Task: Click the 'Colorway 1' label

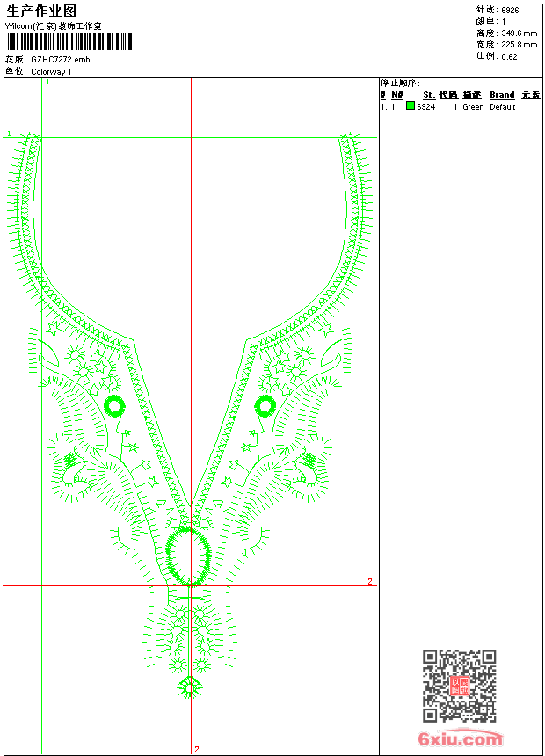Action: coord(51,71)
